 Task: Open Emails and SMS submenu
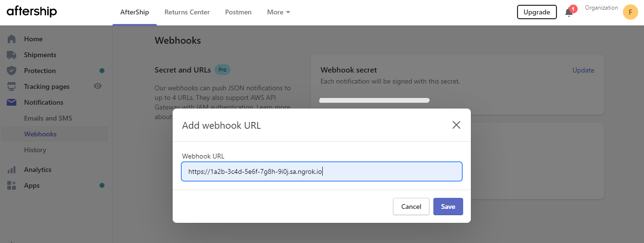(x=48, y=118)
